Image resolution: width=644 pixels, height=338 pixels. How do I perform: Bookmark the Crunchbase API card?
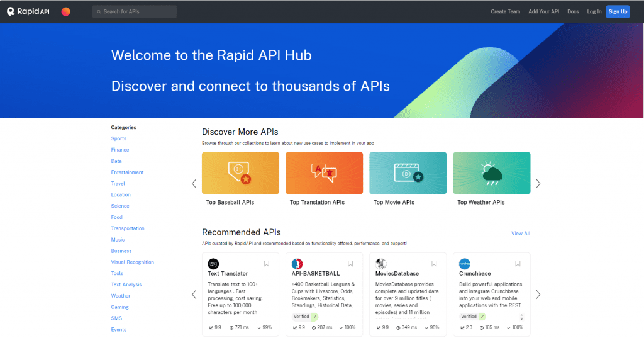coord(518,264)
